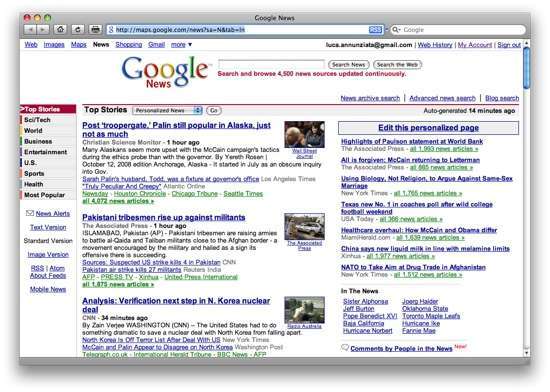The width and height of the screenshot is (550, 392).
Task: Click the Search the Web button
Action: 397,65
